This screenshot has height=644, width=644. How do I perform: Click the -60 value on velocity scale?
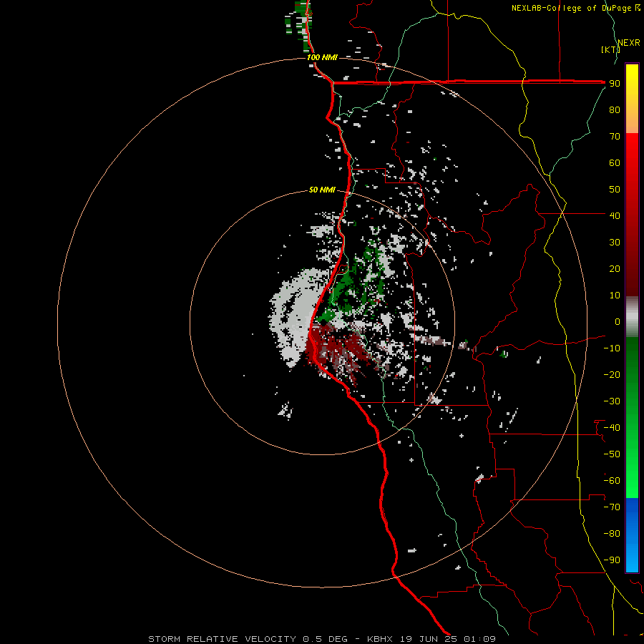click(612, 481)
